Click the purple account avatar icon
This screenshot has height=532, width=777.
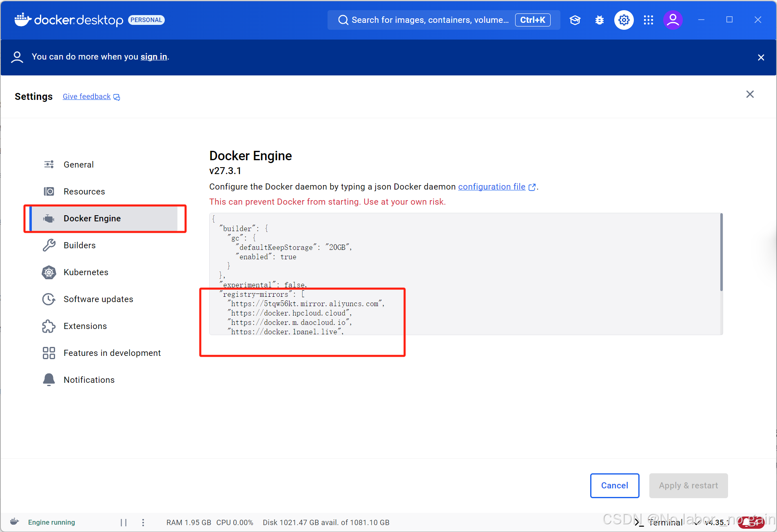673,20
